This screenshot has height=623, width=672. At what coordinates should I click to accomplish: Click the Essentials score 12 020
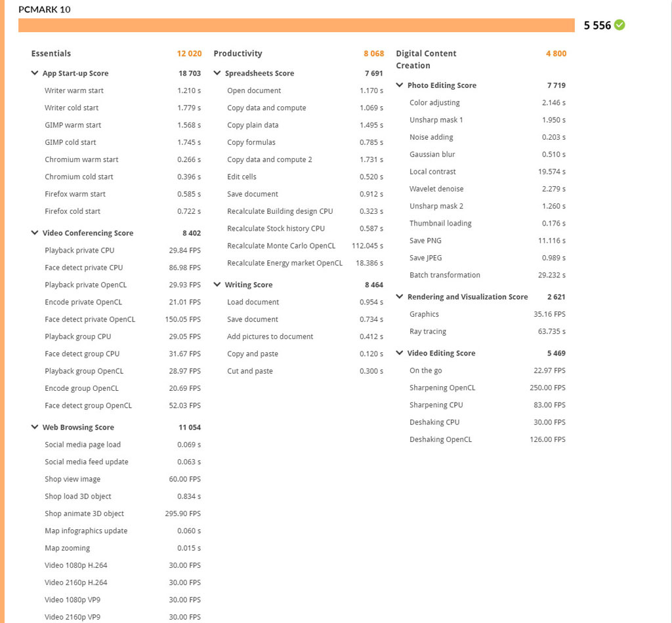(189, 54)
